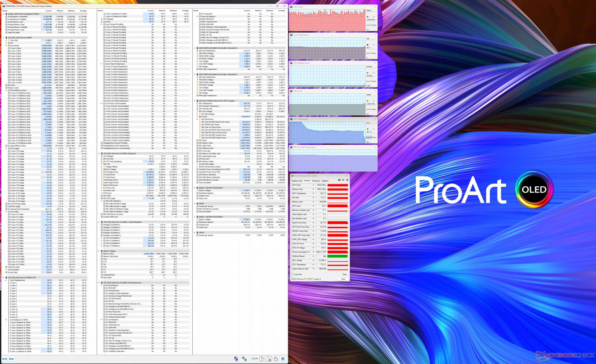Collapse the Memory Timings section in HWiNFO
596x364 pixels.
[x=99, y=251]
